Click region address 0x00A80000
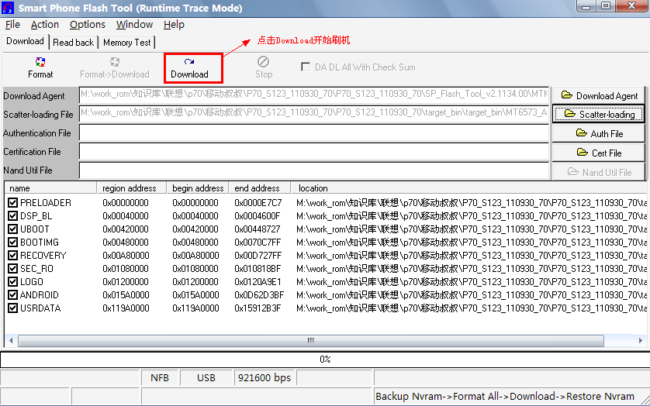 click(126, 255)
